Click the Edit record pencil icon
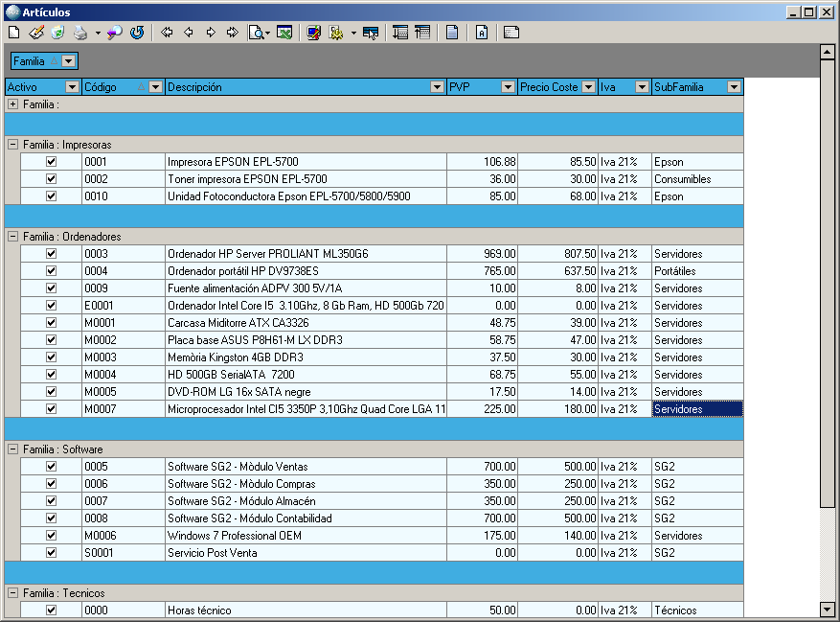This screenshot has width=840, height=622. pyautogui.click(x=35, y=33)
